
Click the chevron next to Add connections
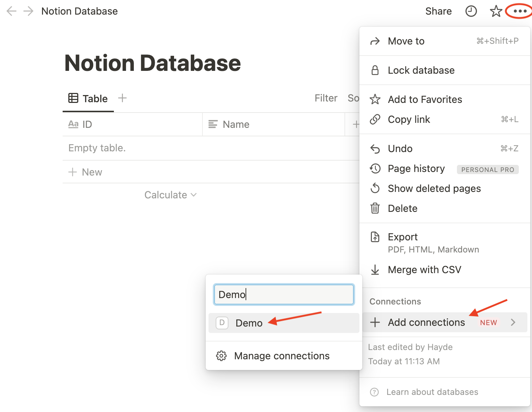coord(513,322)
